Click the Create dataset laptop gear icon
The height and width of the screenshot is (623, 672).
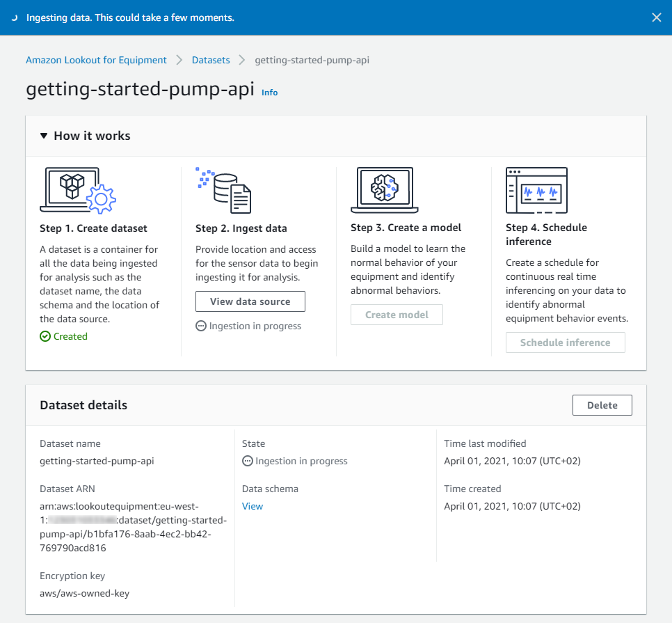pos(78,190)
